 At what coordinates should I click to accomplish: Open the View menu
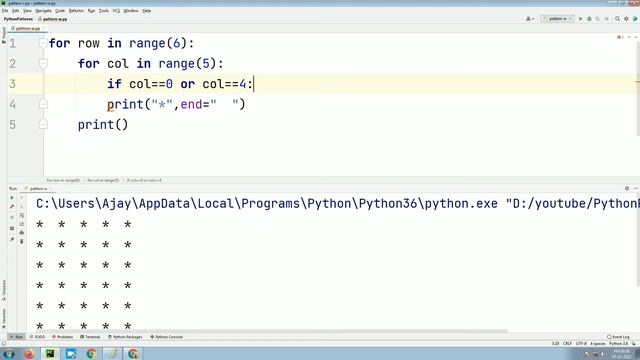click(27, 11)
